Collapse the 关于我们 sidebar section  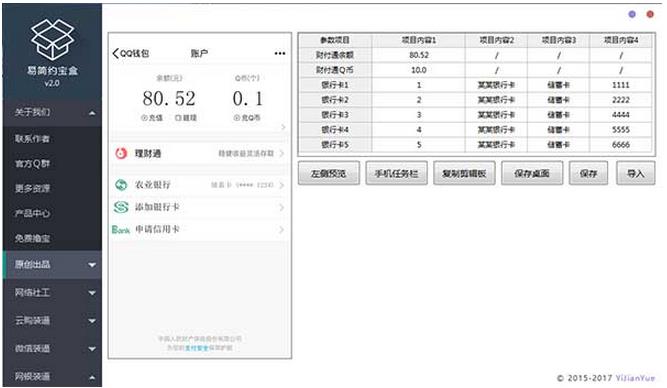coord(52,112)
